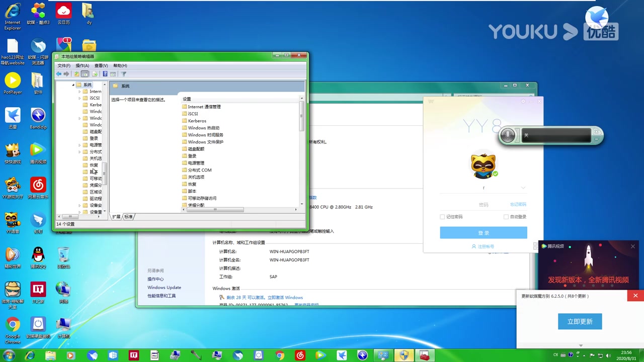Screen dimensions: 644x362
Task: Click the Back arrow in Group Policy Editor toolbar
Action: (x=59, y=74)
